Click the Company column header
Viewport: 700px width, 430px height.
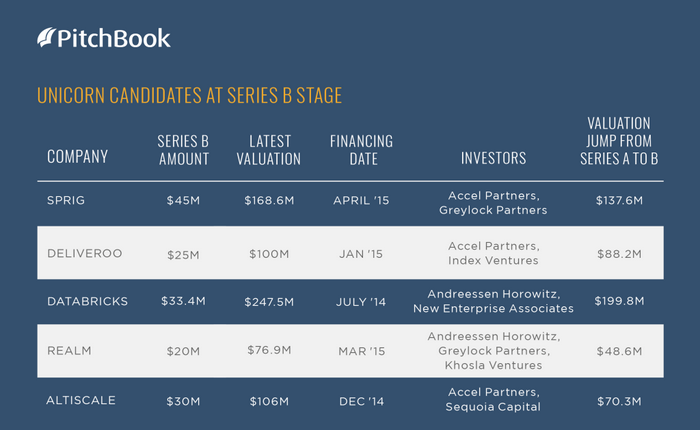click(78, 157)
